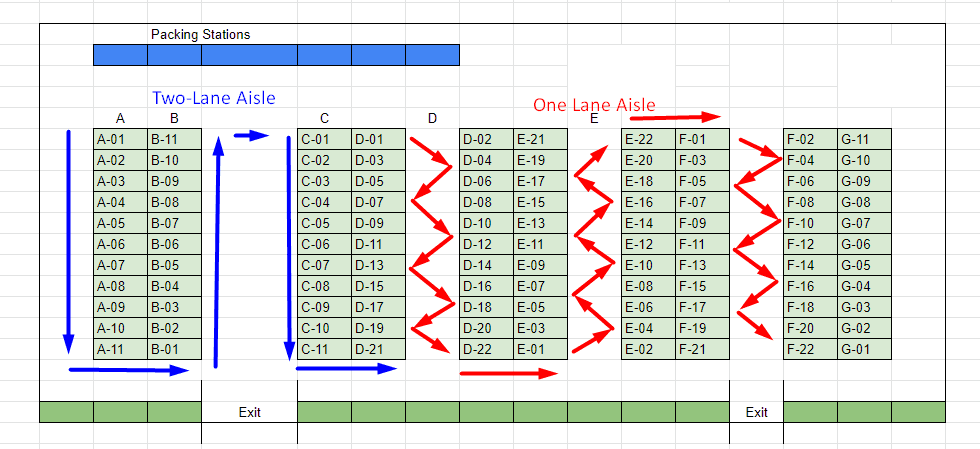The image size is (980, 449).
Task: Select cell G-11 in the last rack
Action: coord(864,139)
